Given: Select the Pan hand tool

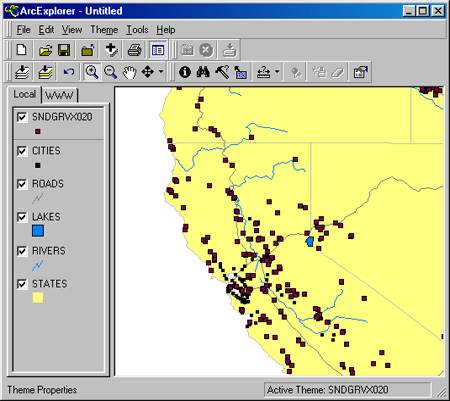Looking at the screenshot, I should (129, 72).
